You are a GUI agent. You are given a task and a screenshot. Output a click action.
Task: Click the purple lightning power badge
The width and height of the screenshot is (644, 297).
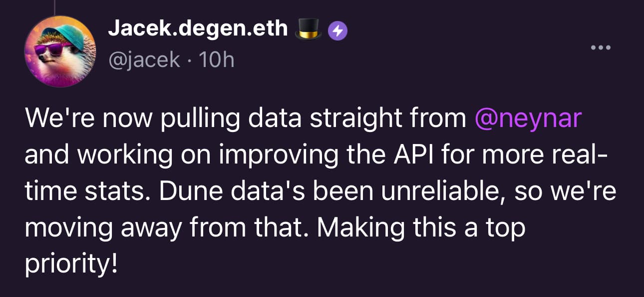(337, 31)
